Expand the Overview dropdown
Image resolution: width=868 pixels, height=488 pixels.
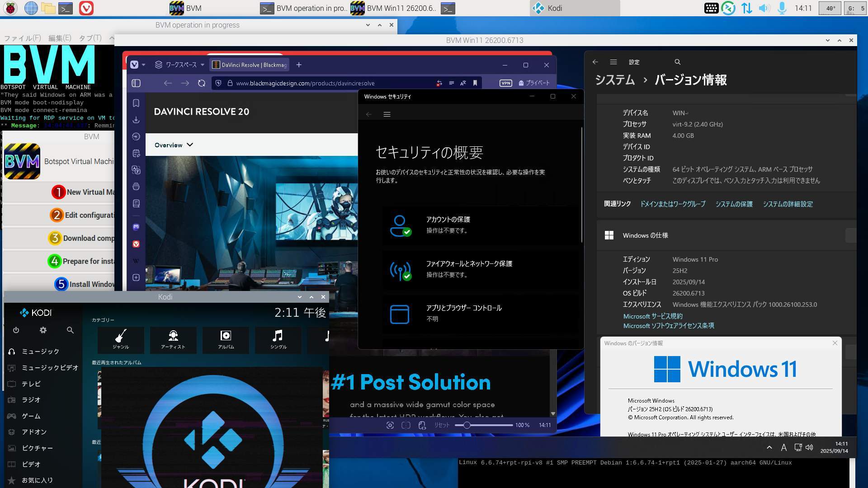point(174,145)
